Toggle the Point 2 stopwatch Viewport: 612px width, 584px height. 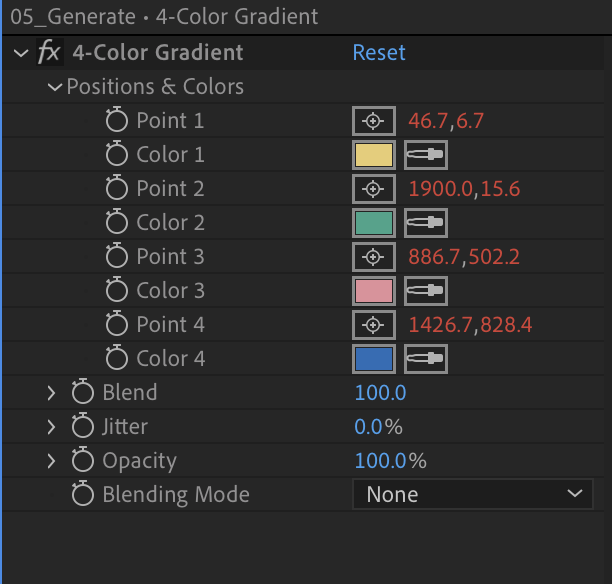[117, 187]
